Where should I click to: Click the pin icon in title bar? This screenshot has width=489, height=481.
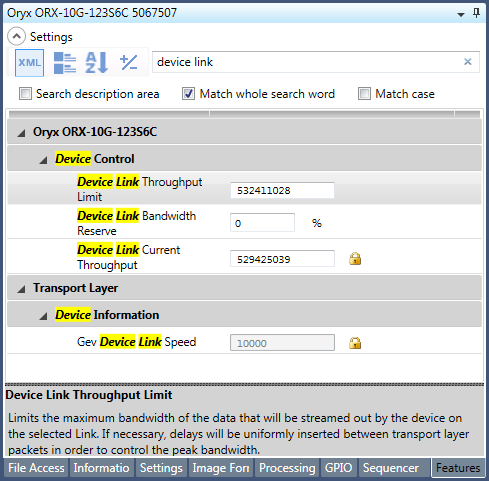click(477, 13)
